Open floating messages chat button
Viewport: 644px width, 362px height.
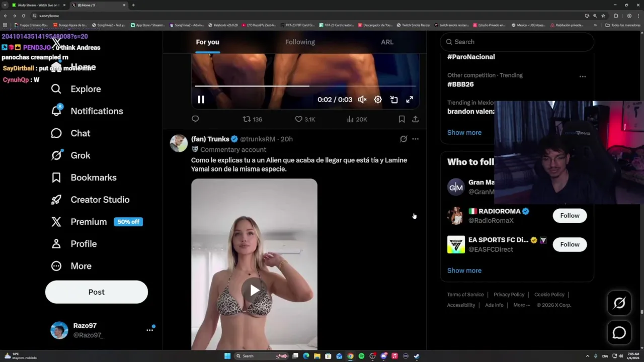click(x=619, y=332)
